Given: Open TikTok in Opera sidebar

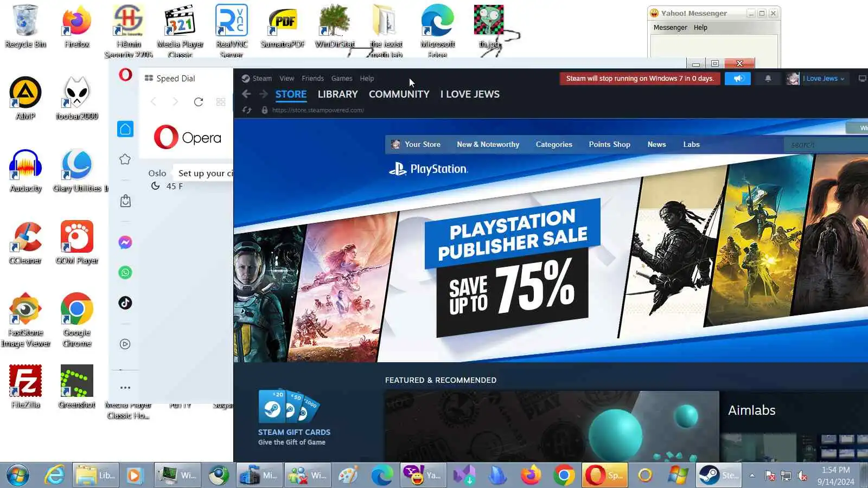Looking at the screenshot, I should coord(125,303).
